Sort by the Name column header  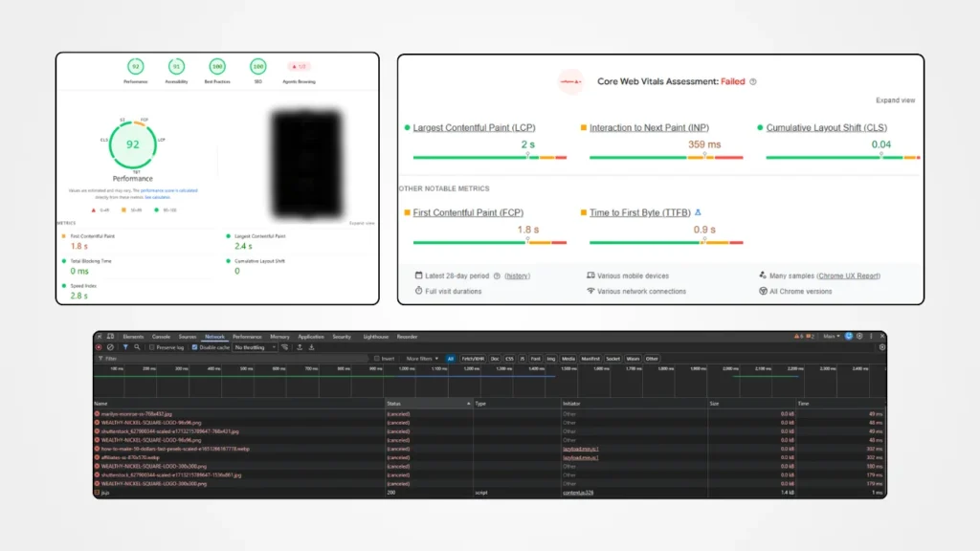[238, 404]
